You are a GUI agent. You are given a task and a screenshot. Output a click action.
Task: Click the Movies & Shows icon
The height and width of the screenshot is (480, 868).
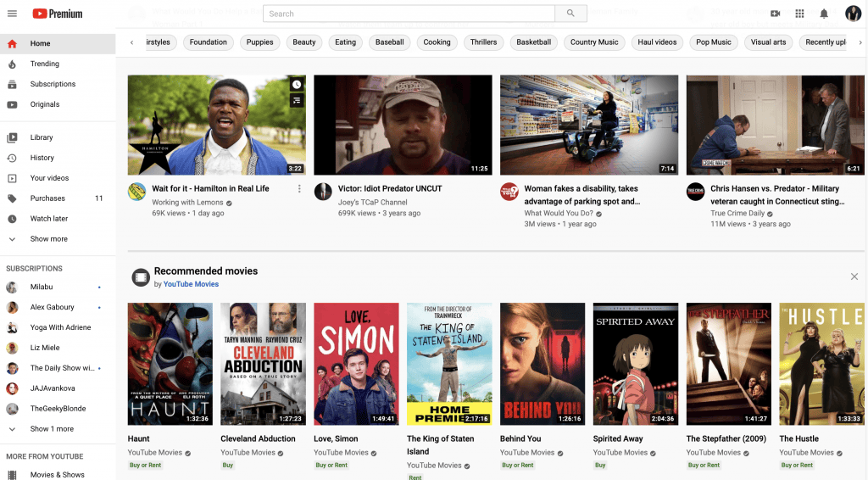point(12,474)
